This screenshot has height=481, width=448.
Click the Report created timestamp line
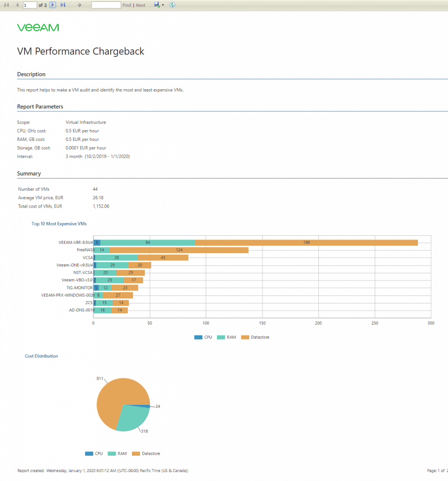tap(103, 471)
